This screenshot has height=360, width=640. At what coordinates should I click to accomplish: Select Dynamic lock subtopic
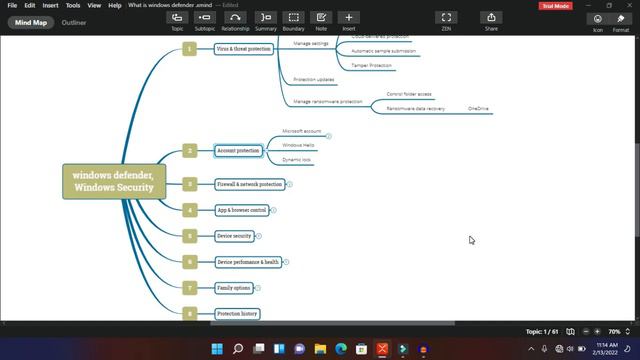[297, 160]
